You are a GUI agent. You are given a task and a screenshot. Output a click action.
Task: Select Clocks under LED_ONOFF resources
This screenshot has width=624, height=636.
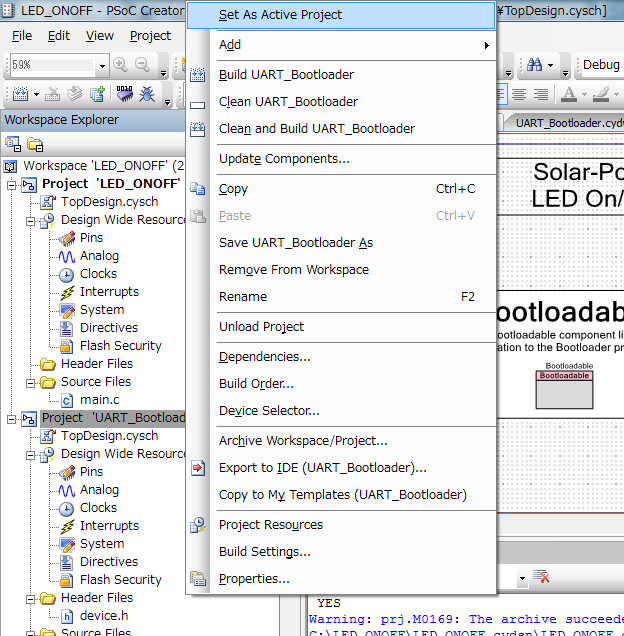point(98,274)
